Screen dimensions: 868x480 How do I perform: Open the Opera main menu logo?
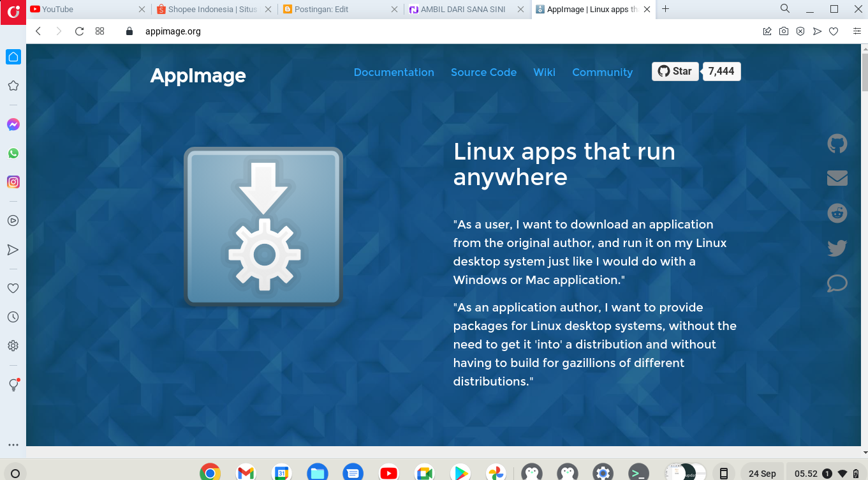click(x=13, y=11)
